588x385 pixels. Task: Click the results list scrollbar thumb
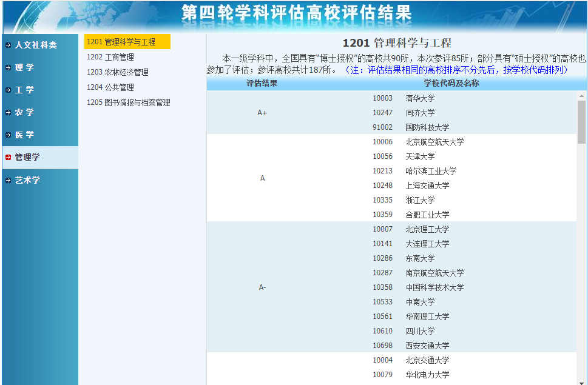coord(581,122)
